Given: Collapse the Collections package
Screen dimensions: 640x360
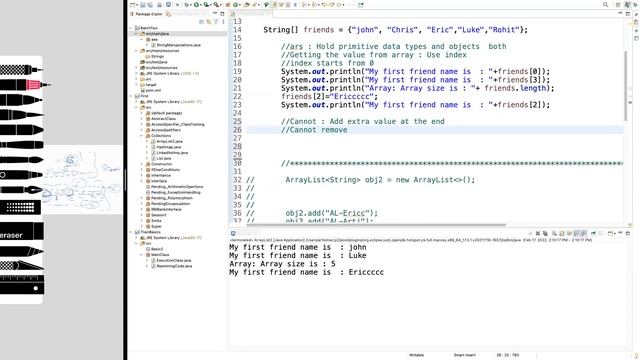Looking at the screenshot, I should (x=142, y=136).
